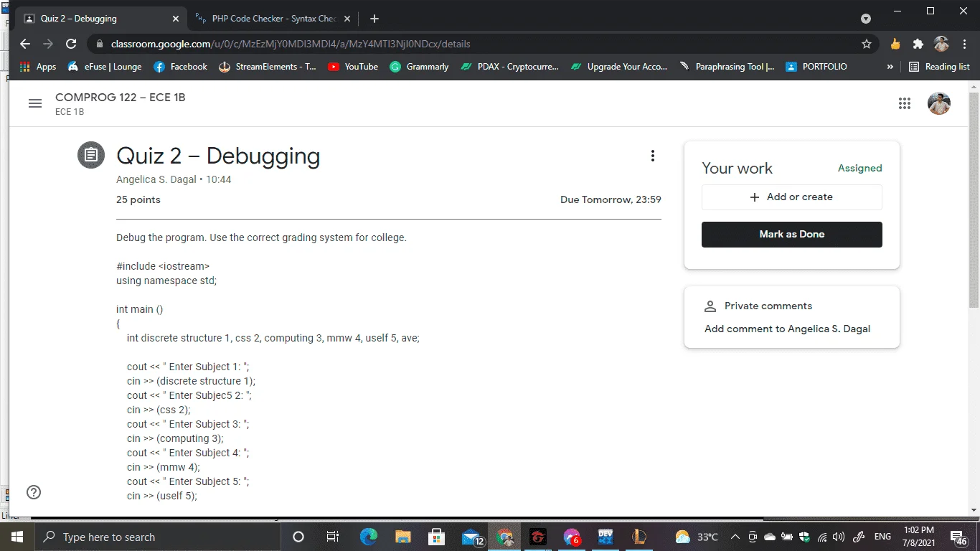Click the thumbs-up extension icon
Viewport: 980px width, 551px height.
click(x=895, y=44)
